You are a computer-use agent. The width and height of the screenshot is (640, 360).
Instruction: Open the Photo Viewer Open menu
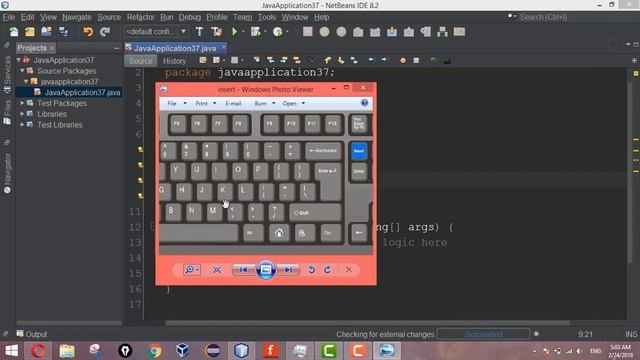294,104
